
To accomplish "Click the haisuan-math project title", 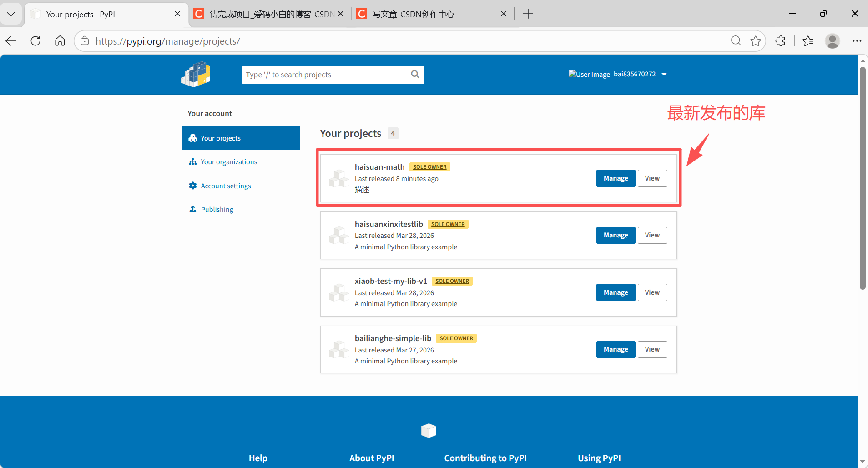I will pyautogui.click(x=379, y=167).
